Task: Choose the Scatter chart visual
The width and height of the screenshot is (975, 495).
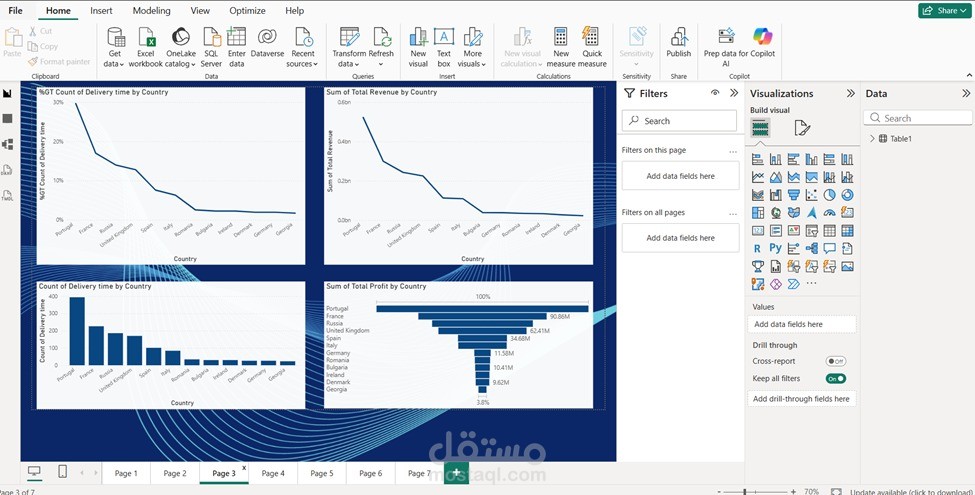Action: coord(811,195)
